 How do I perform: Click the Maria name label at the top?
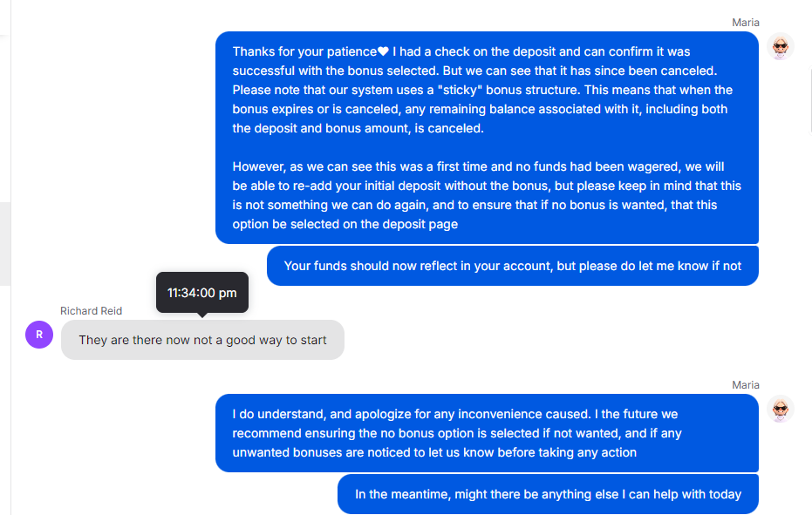[745, 22]
